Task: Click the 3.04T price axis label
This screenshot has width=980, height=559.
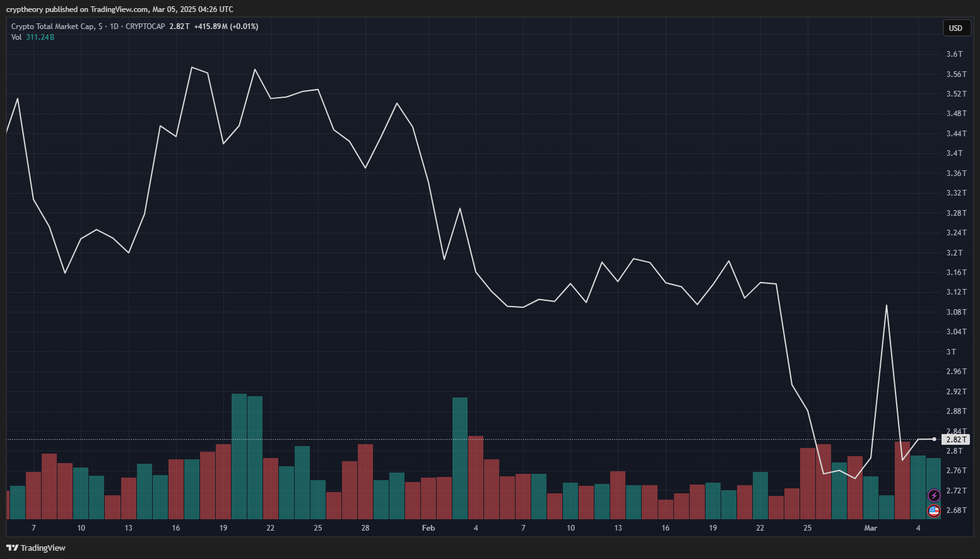Action: tap(956, 332)
